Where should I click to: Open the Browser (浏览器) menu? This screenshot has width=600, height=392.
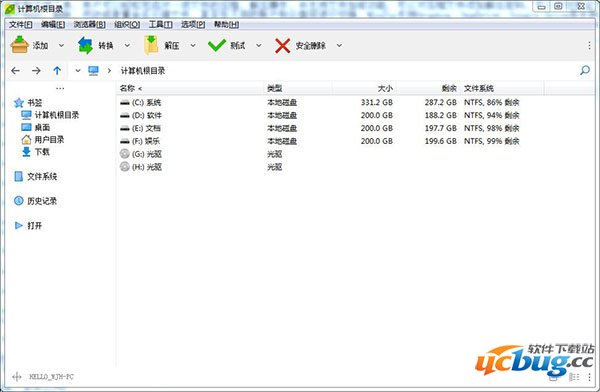coord(90,24)
